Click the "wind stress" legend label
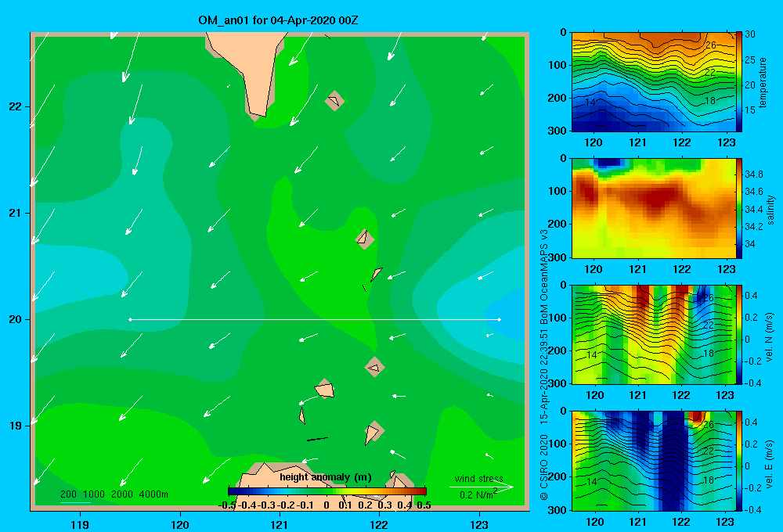 pyautogui.click(x=479, y=479)
